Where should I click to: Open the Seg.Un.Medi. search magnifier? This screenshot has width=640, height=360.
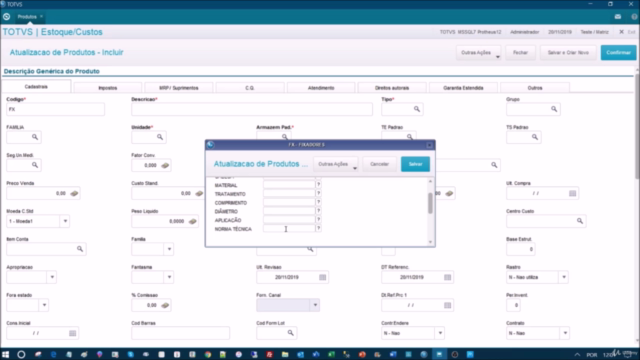point(35,165)
